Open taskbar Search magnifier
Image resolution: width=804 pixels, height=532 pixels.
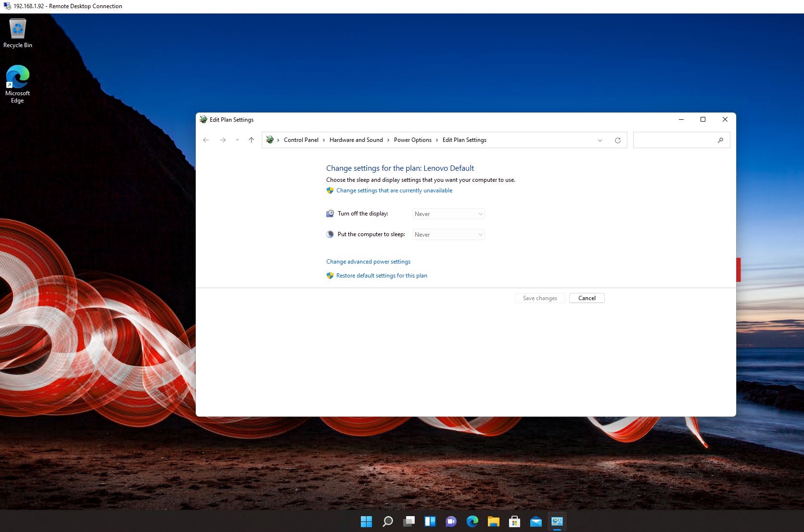point(387,521)
